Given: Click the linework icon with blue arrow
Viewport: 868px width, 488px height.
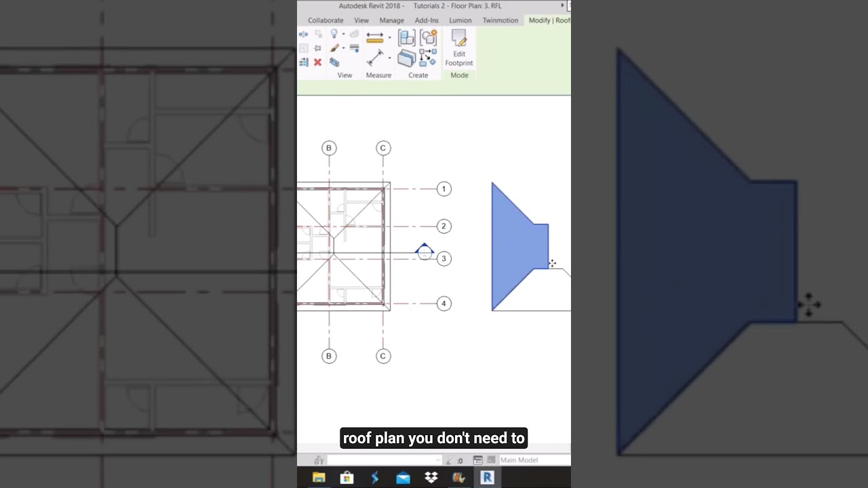Looking at the screenshot, I should pos(354,48).
